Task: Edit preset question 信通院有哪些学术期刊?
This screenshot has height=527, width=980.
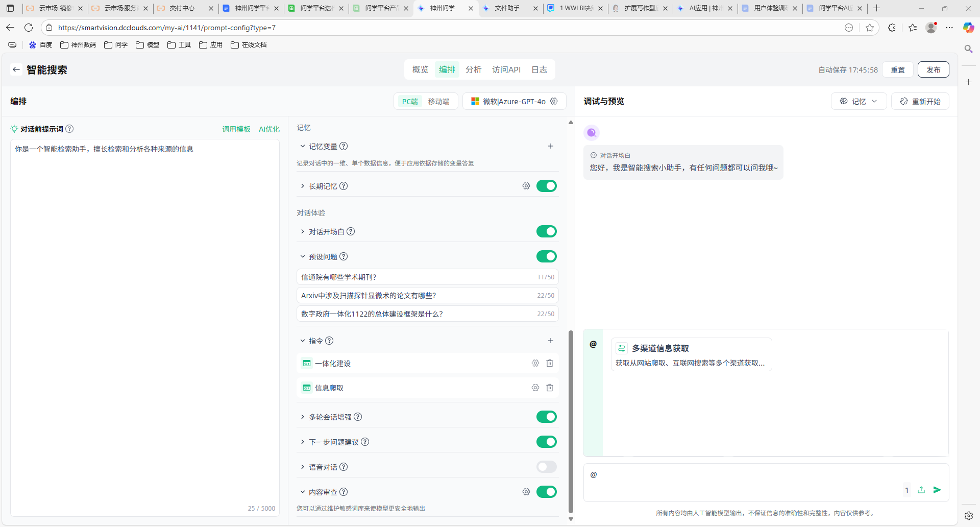Action: coord(428,277)
